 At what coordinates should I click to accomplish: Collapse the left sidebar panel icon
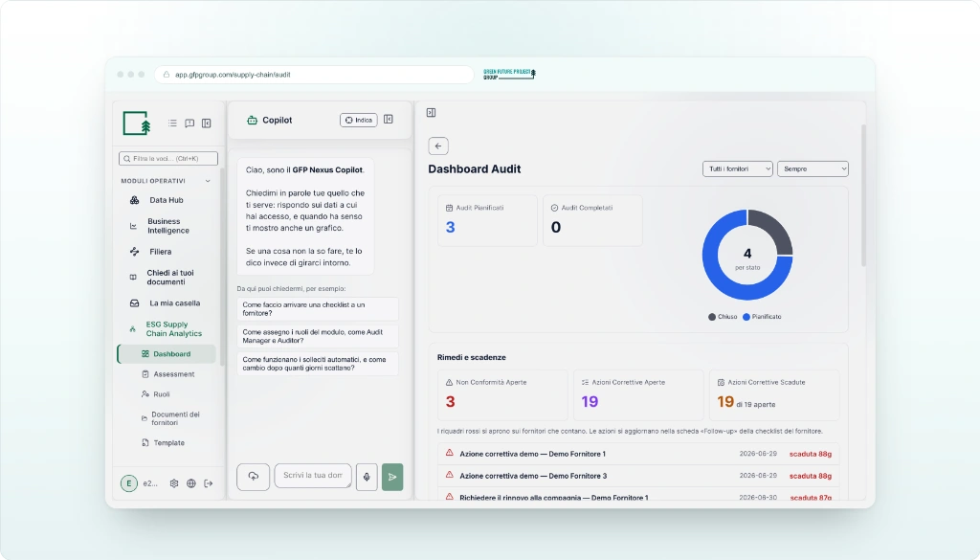pos(207,123)
